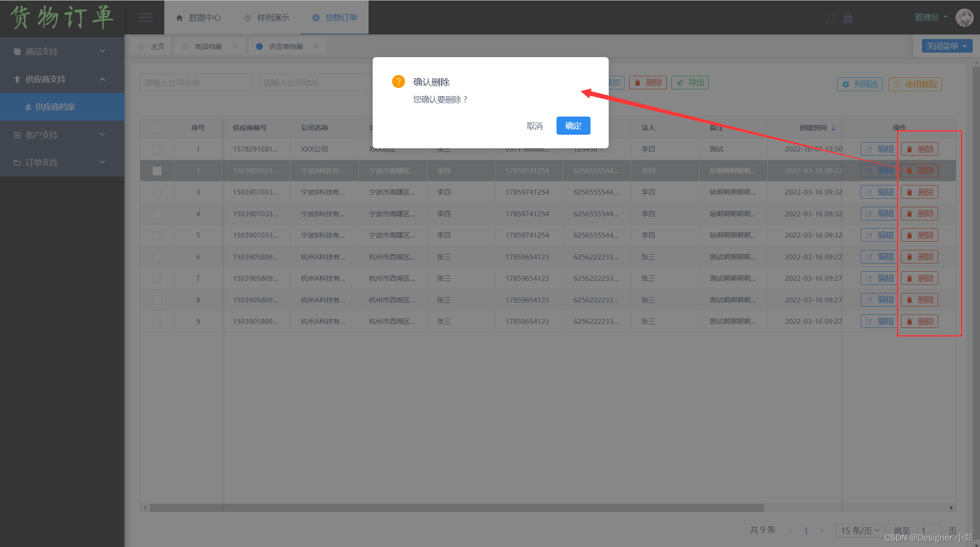Confirm deletion with the 确定 button
980x547 pixels.
coord(573,126)
